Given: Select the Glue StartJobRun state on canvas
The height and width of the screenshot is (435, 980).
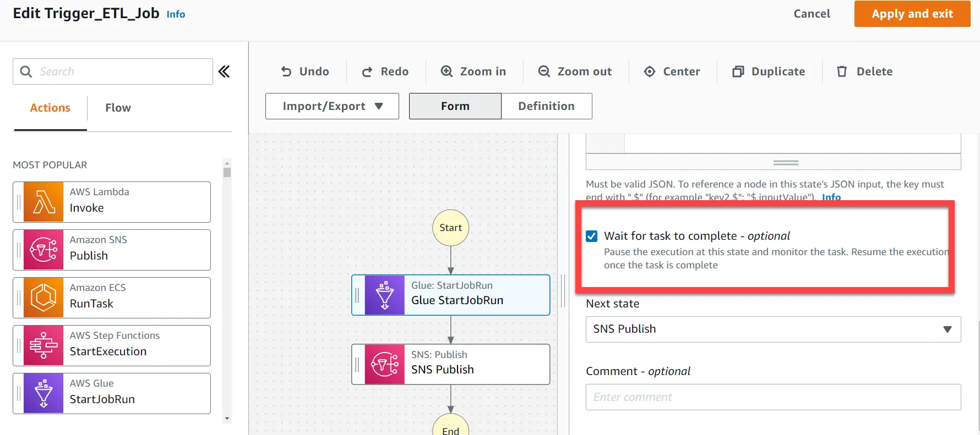Looking at the screenshot, I should coord(450,295).
